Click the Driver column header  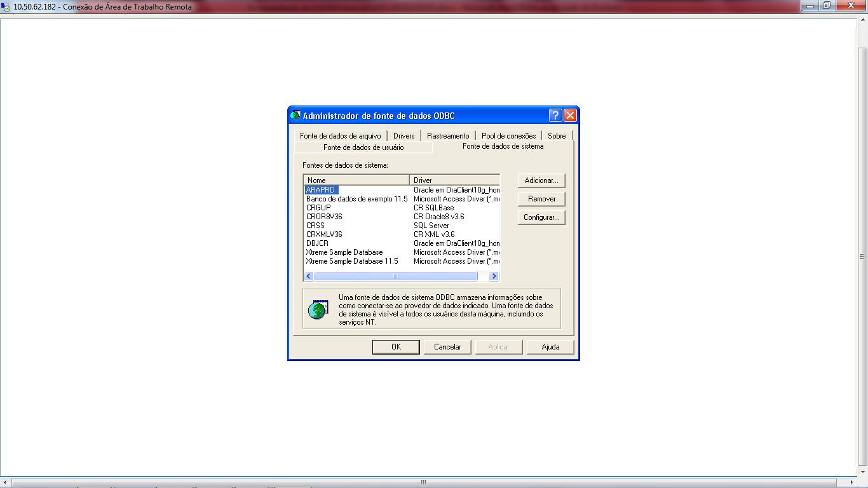tap(455, 180)
